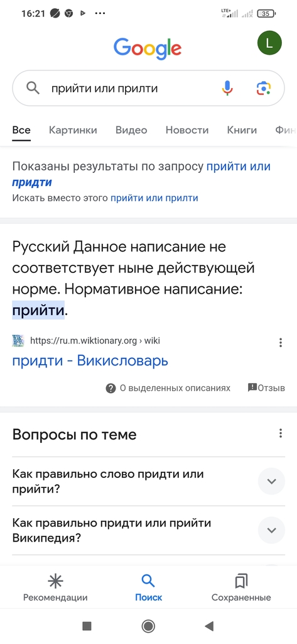
Task: Tap the magnifier icon in search bar
Action: 33,88
